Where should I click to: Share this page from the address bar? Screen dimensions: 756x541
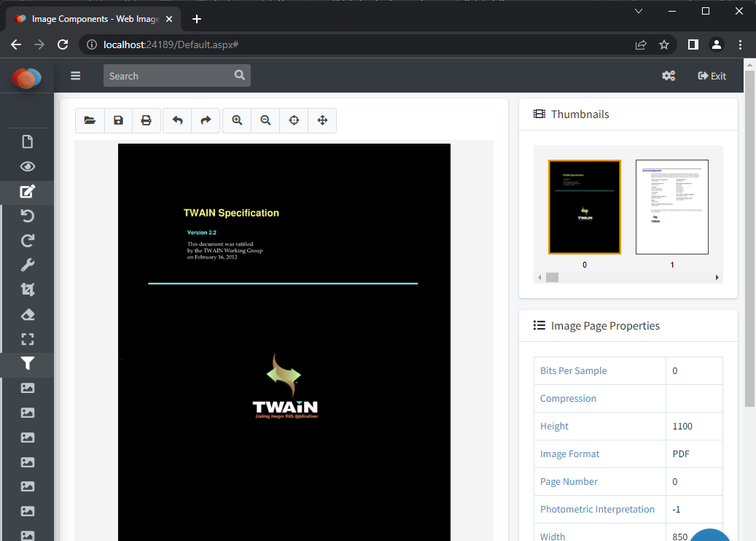[x=641, y=45]
